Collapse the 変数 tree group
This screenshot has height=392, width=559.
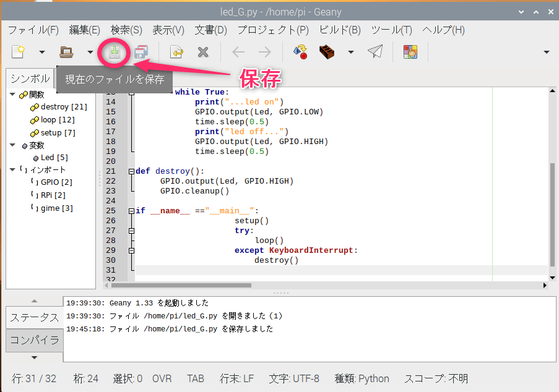12,145
